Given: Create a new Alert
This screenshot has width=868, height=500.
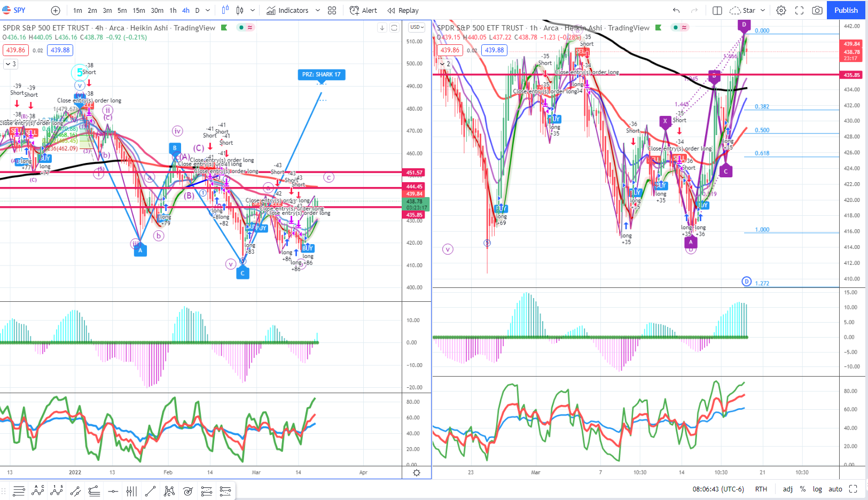Looking at the screenshot, I should tap(363, 10).
